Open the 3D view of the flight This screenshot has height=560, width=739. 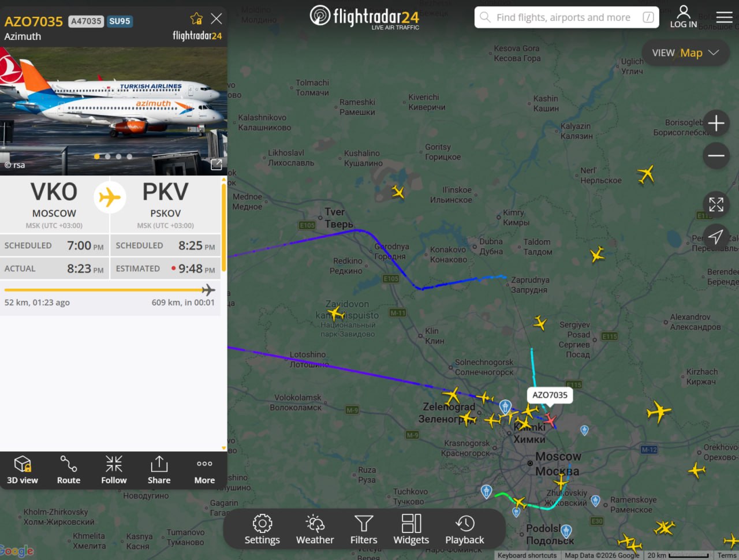(x=23, y=470)
